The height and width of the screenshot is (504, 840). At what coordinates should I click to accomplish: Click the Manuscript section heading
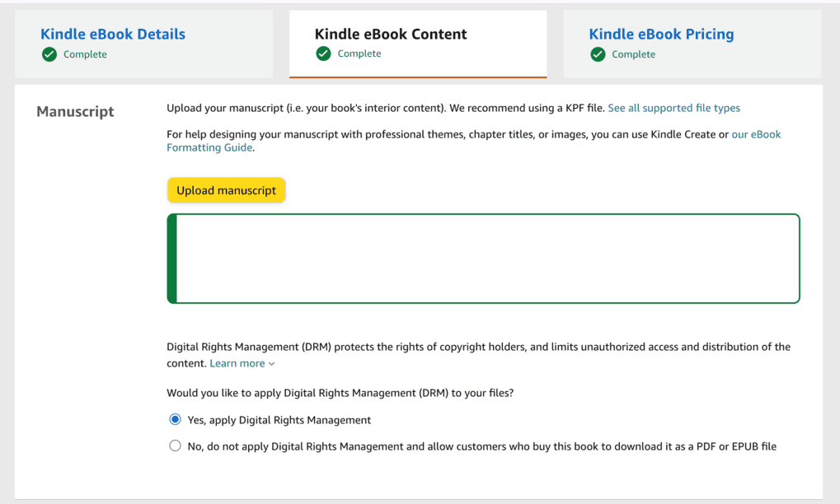pyautogui.click(x=74, y=111)
